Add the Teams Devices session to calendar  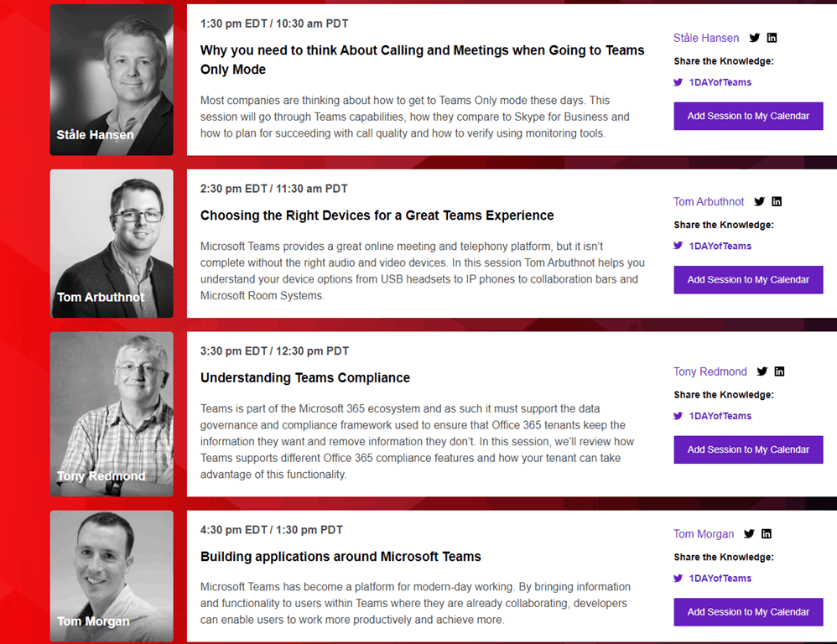748,279
